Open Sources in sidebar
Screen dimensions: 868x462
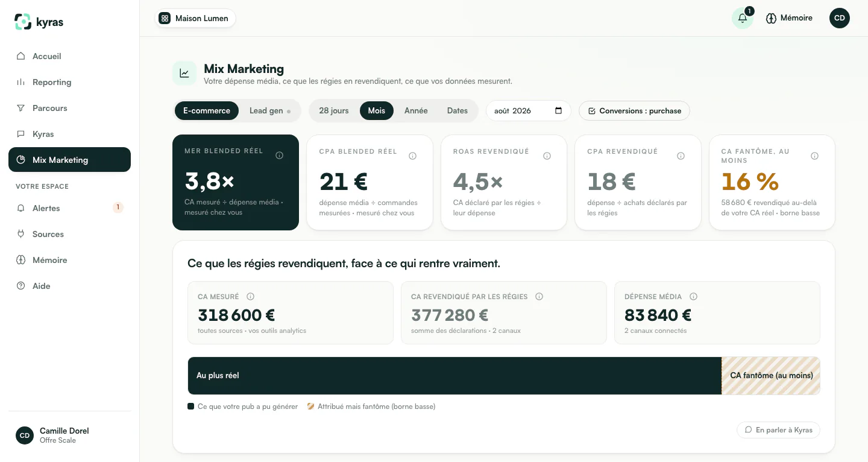pyautogui.click(x=69, y=234)
